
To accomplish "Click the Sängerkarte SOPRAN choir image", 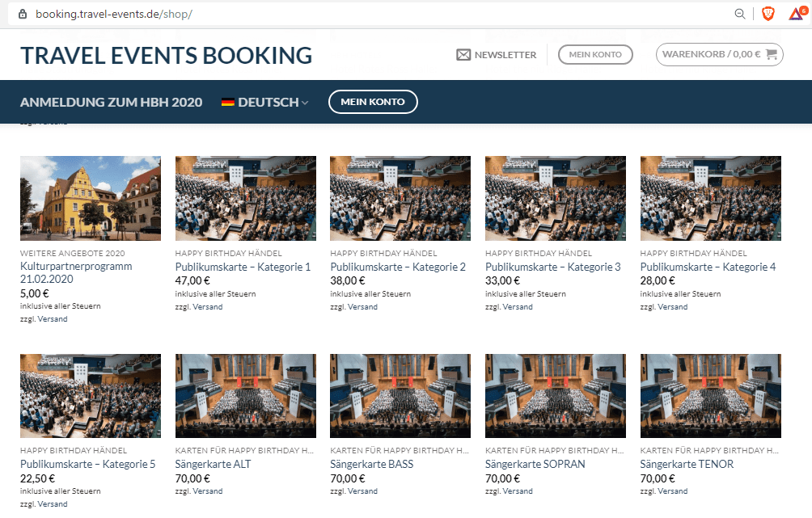I will pos(556,396).
